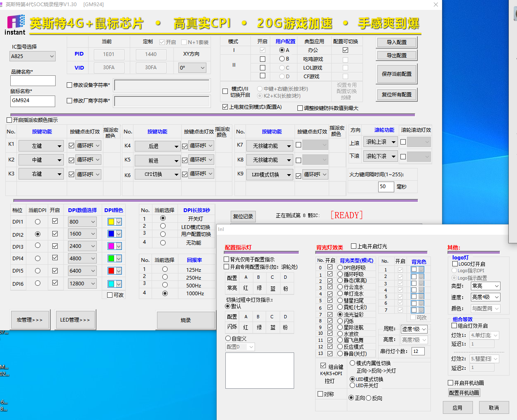The height and width of the screenshot is (420, 517).
Task: Click 应用 to apply LED settings
Action: [457, 408]
